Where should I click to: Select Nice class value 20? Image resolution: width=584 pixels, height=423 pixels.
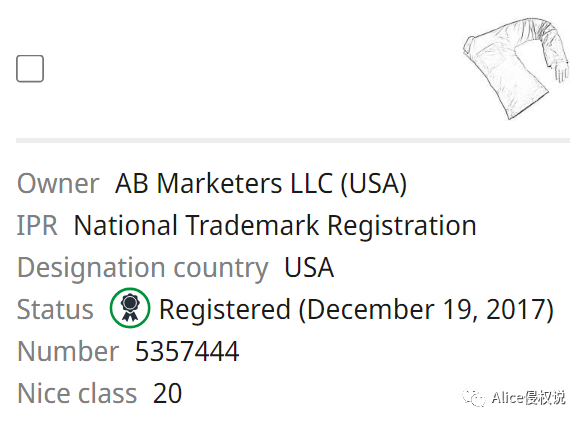tap(167, 393)
